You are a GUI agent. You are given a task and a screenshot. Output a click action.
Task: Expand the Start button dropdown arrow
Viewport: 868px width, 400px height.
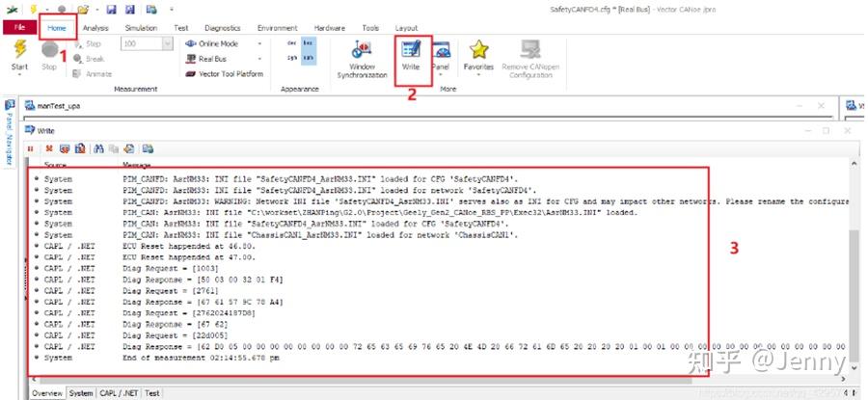(x=19, y=74)
